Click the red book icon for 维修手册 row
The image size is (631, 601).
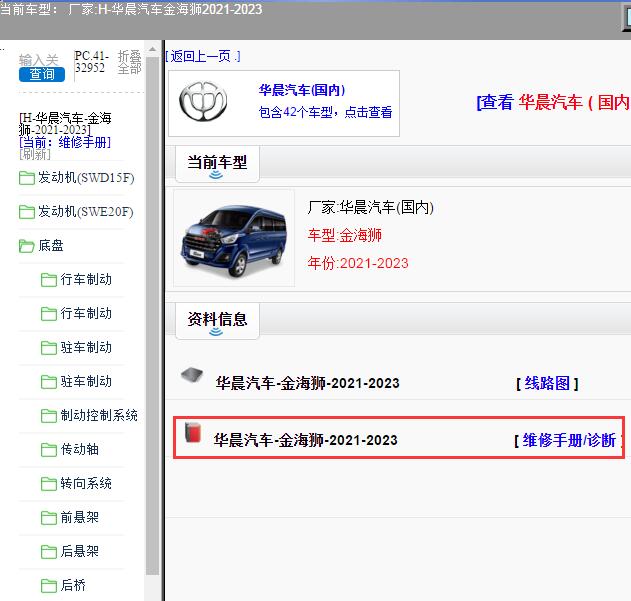coord(193,433)
